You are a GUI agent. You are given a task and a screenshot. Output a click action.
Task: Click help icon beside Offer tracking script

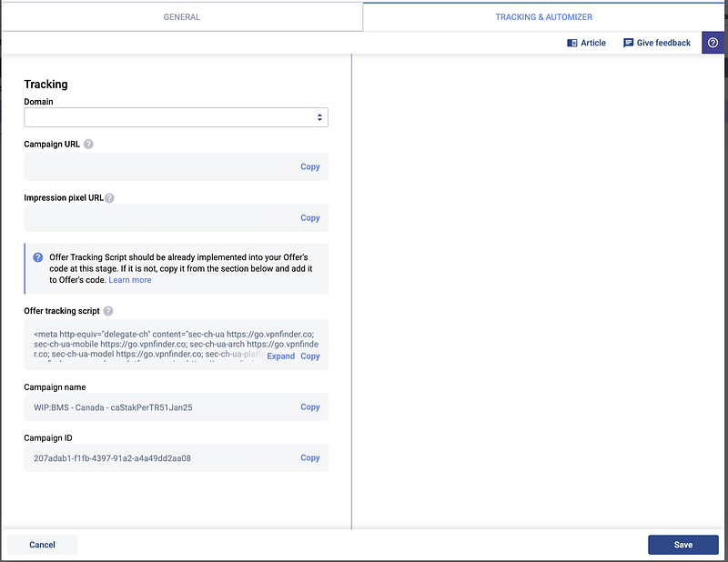point(108,311)
